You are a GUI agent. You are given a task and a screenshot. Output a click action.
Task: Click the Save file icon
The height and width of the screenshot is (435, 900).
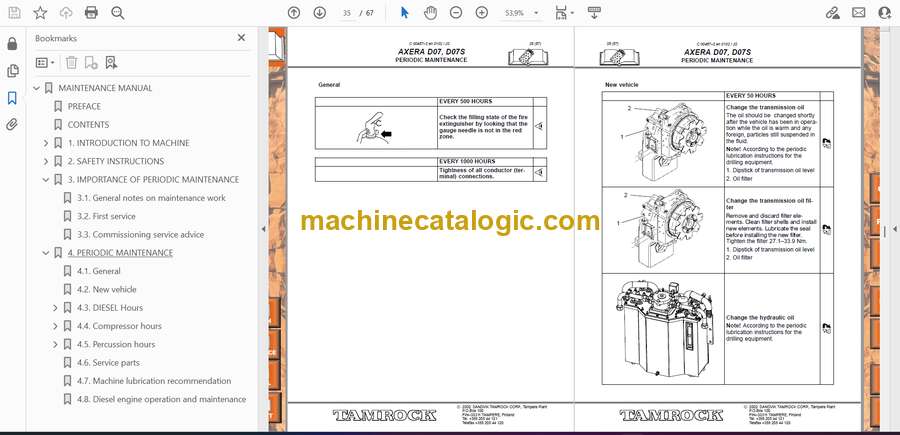coord(14,13)
